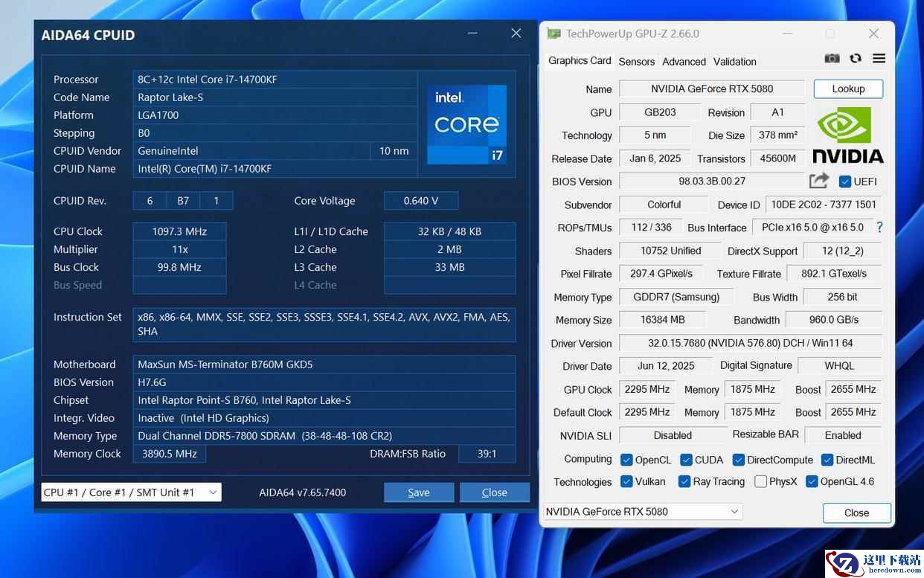Click the Close button in GPU-Z

856,513
